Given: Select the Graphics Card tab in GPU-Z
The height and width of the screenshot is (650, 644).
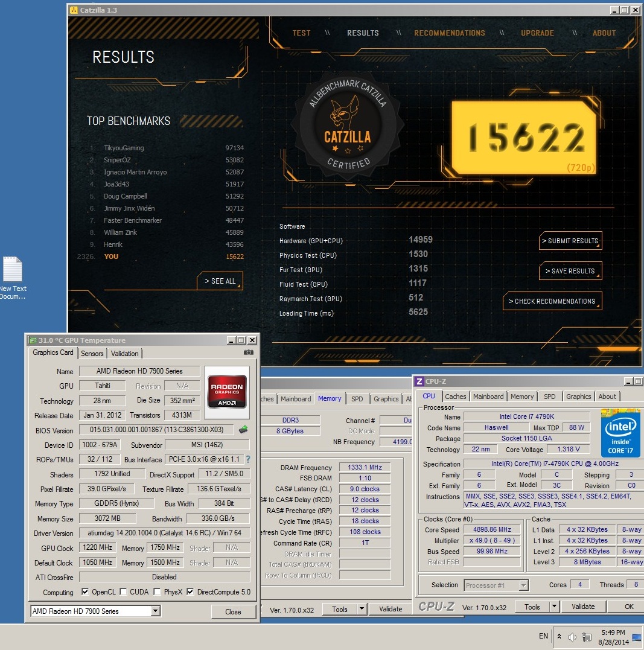Looking at the screenshot, I should (53, 352).
